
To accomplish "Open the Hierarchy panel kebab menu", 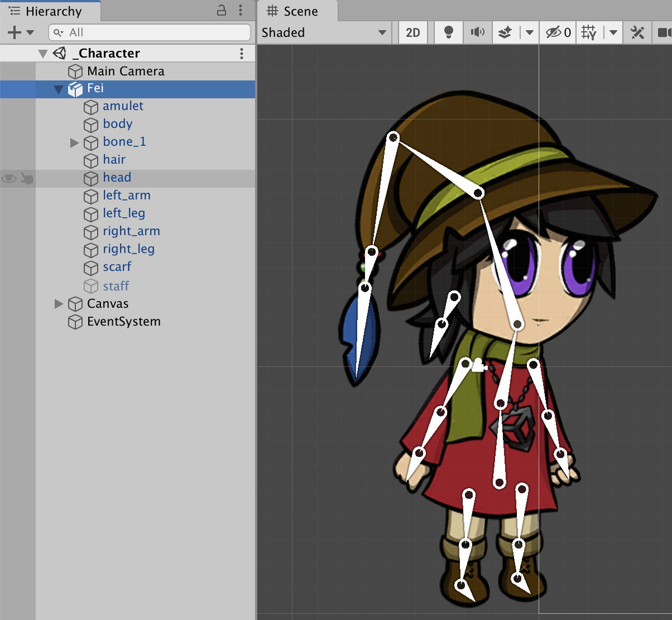I will (241, 11).
